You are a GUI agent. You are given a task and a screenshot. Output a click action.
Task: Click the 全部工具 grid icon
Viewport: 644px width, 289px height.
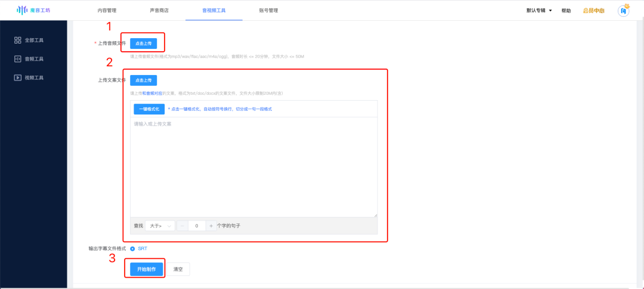click(x=18, y=41)
